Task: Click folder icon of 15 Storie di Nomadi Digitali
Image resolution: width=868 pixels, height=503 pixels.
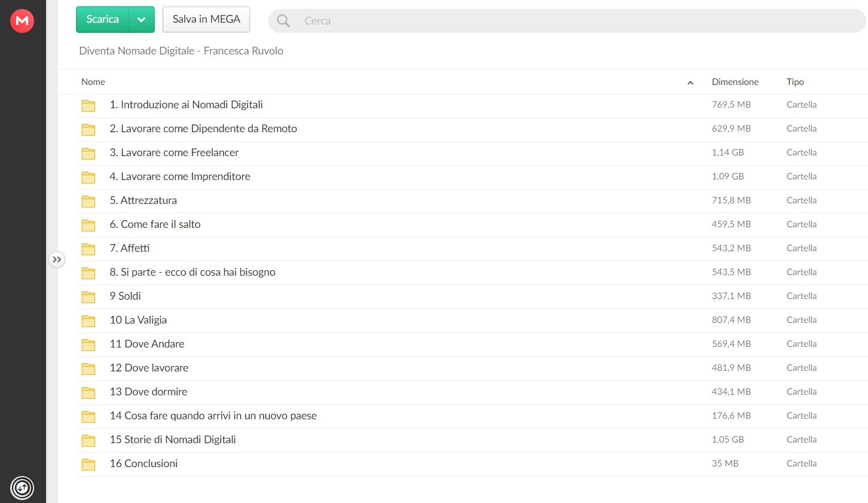Action: coord(88,440)
